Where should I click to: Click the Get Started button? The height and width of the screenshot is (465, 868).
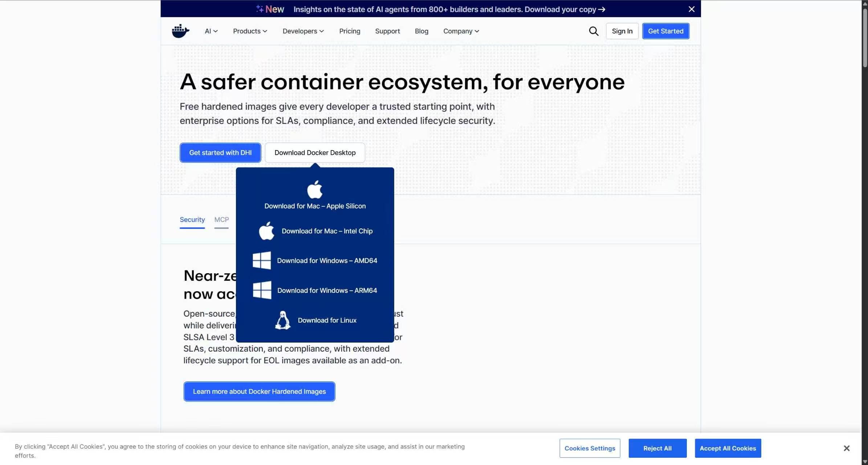point(666,31)
